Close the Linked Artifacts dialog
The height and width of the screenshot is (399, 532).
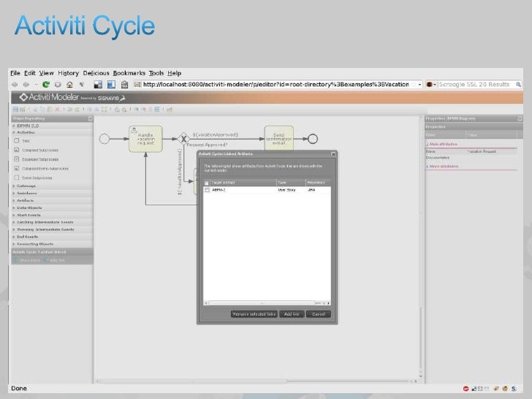click(333, 154)
